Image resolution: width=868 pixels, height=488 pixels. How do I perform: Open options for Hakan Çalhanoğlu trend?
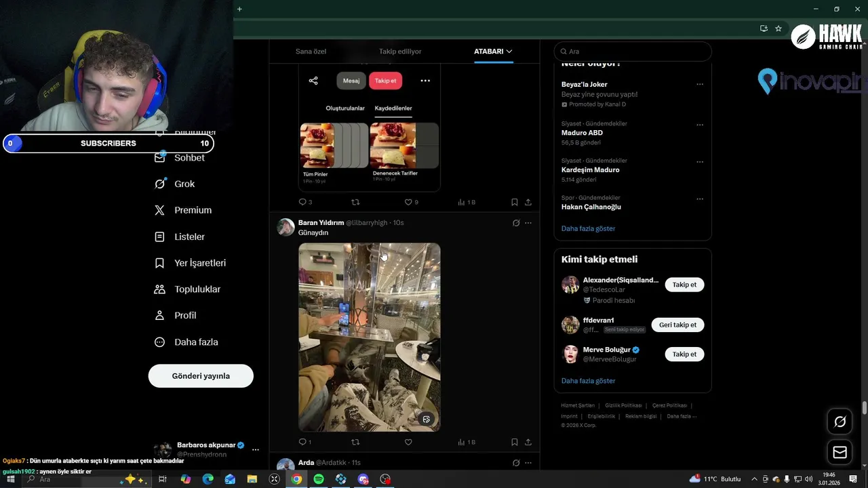[x=700, y=199]
